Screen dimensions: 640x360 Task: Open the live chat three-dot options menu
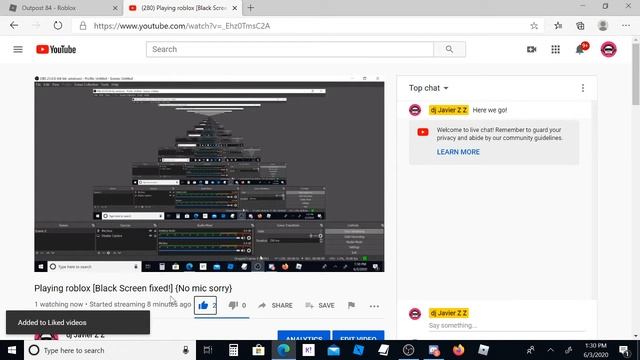[583, 88]
